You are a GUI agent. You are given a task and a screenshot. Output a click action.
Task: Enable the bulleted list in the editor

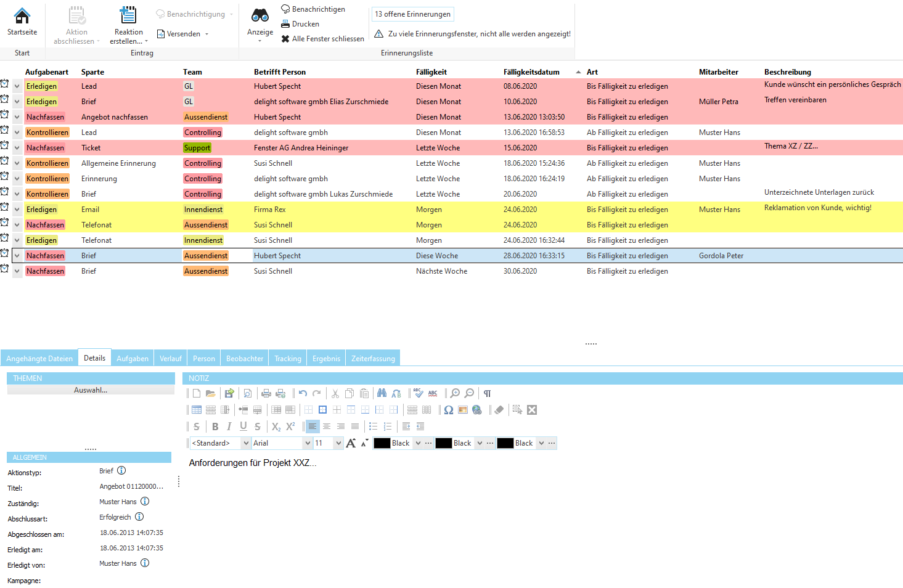373,426
